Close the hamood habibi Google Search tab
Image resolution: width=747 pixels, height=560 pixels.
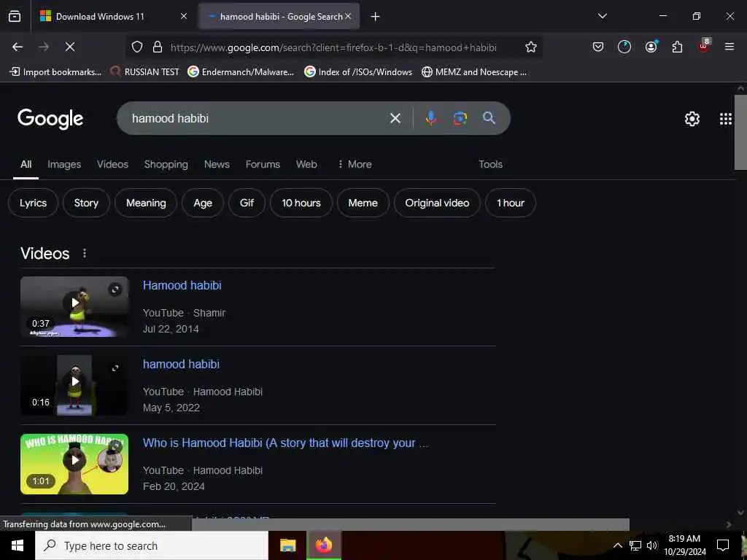pos(348,16)
